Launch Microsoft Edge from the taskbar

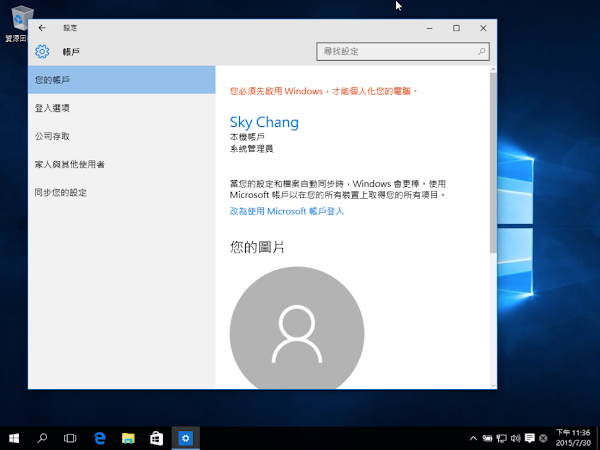99,438
